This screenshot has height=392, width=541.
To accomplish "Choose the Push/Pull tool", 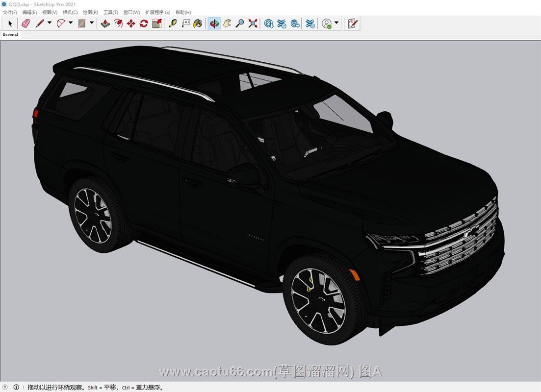I will pyautogui.click(x=105, y=23).
